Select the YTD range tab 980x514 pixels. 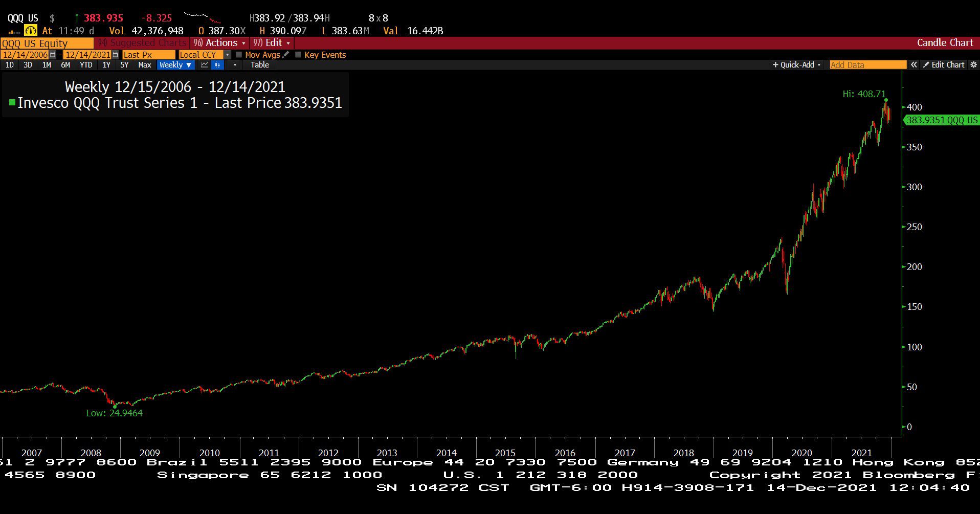(86, 65)
